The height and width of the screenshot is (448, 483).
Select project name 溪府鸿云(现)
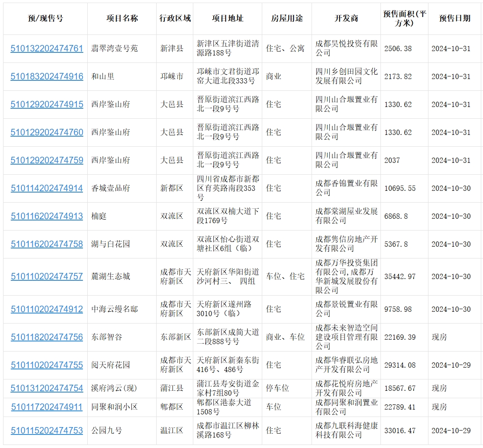coord(114,388)
